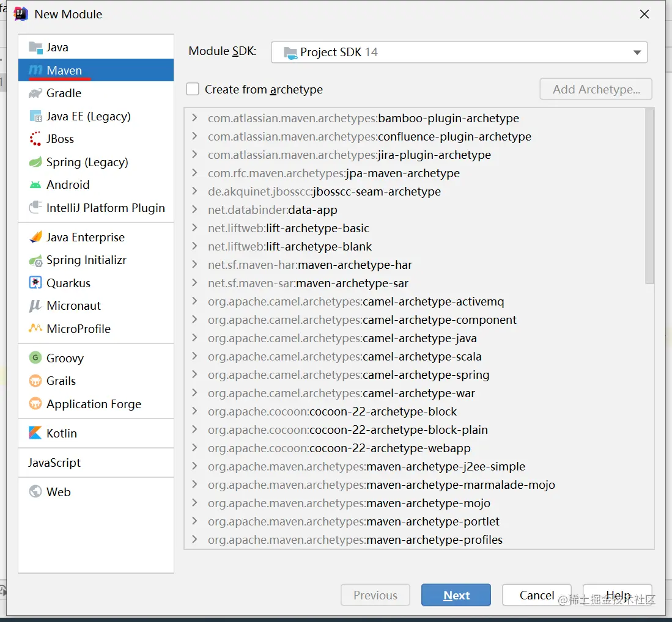Click the Cancel button
The image size is (672, 622).
click(x=537, y=595)
